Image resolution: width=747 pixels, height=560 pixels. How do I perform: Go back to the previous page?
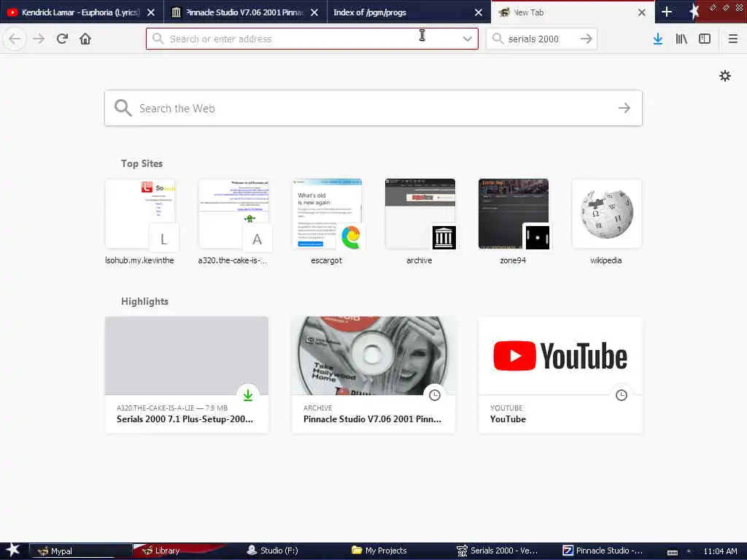[15, 39]
